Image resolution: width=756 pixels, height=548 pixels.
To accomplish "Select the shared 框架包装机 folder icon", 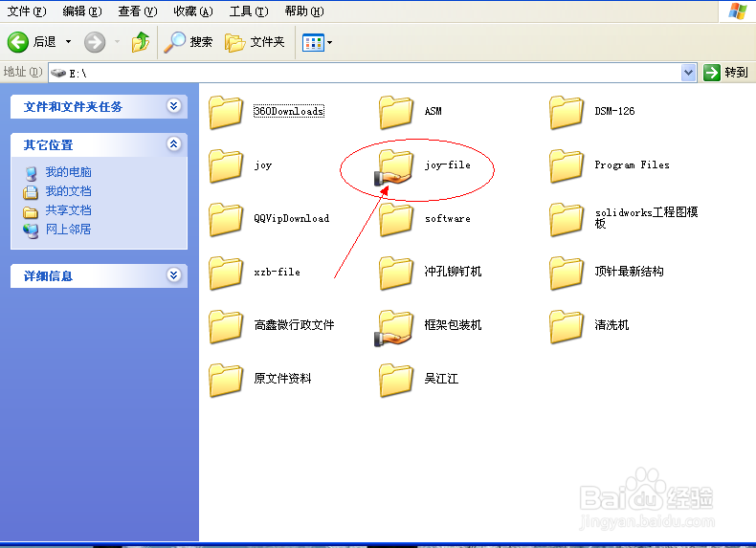I will pos(394,328).
